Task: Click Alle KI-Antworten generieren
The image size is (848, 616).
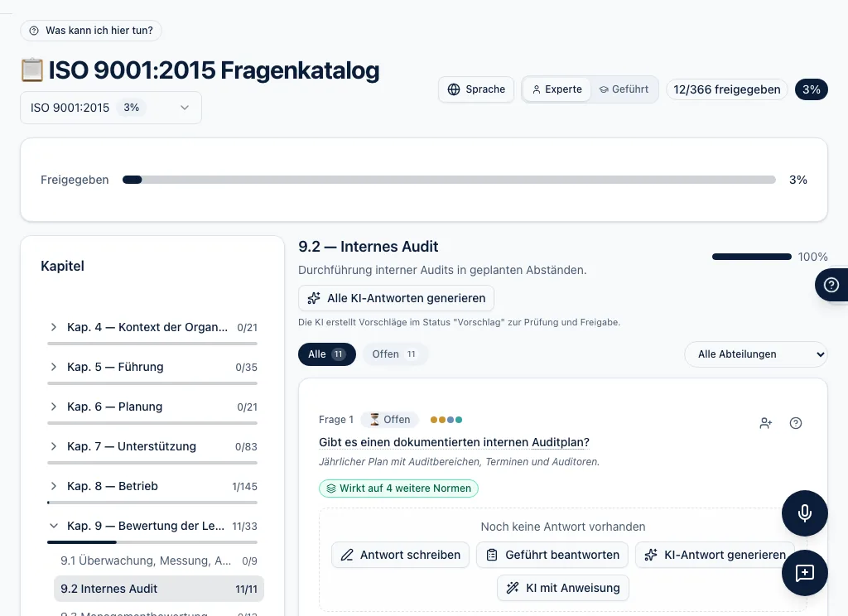Action: tap(396, 298)
